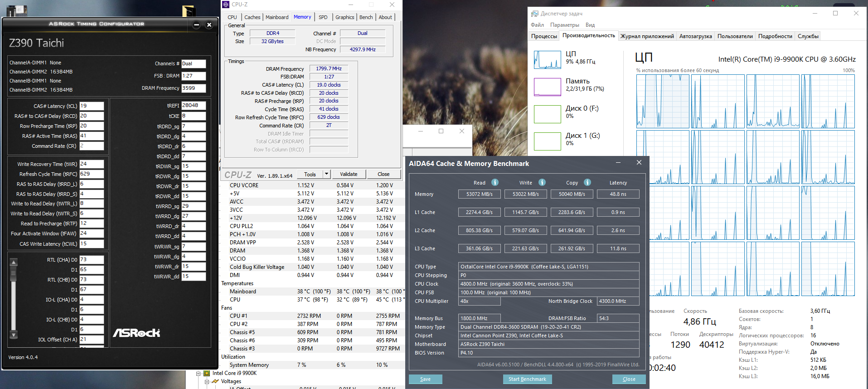Screen dimensions: 868x389
Task: Open the Файл menu in Task Manager
Action: (x=538, y=25)
